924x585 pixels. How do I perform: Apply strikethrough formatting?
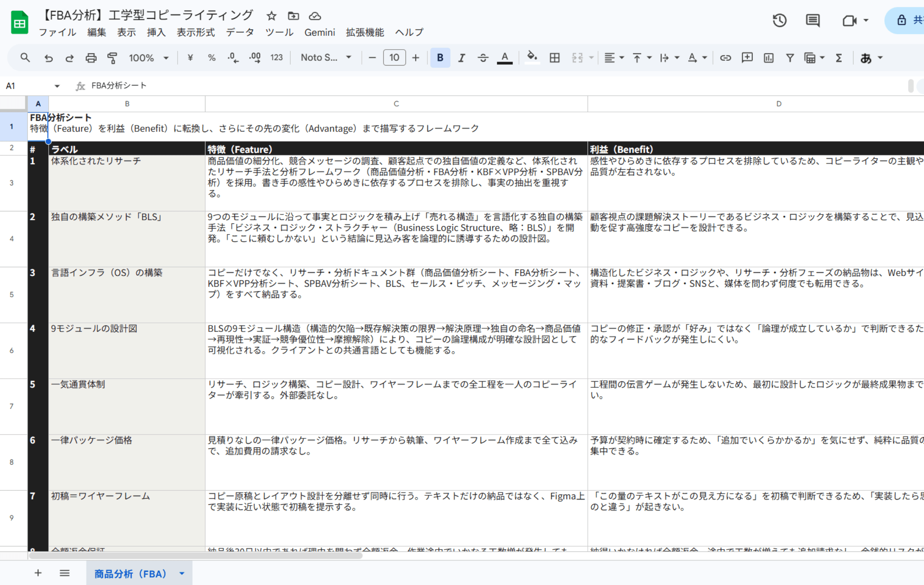(483, 58)
